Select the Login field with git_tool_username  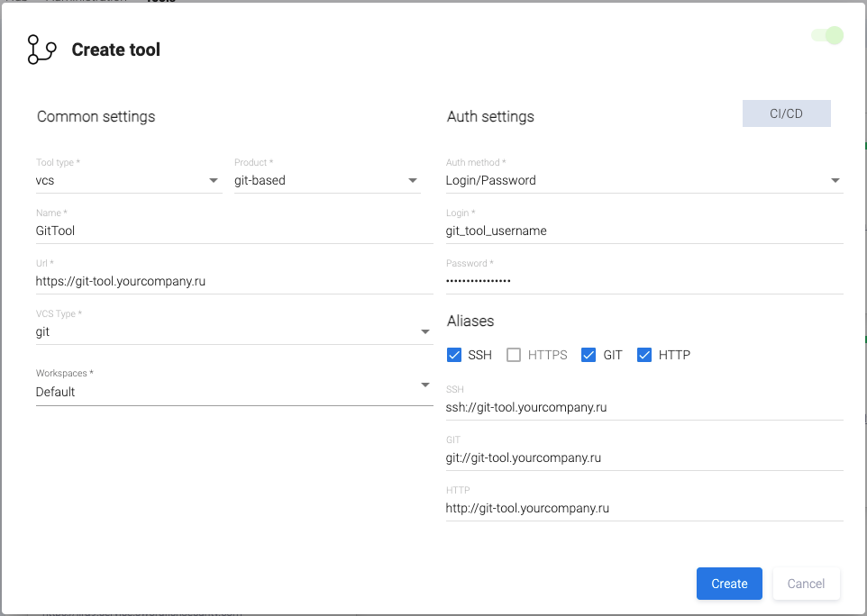click(643, 231)
